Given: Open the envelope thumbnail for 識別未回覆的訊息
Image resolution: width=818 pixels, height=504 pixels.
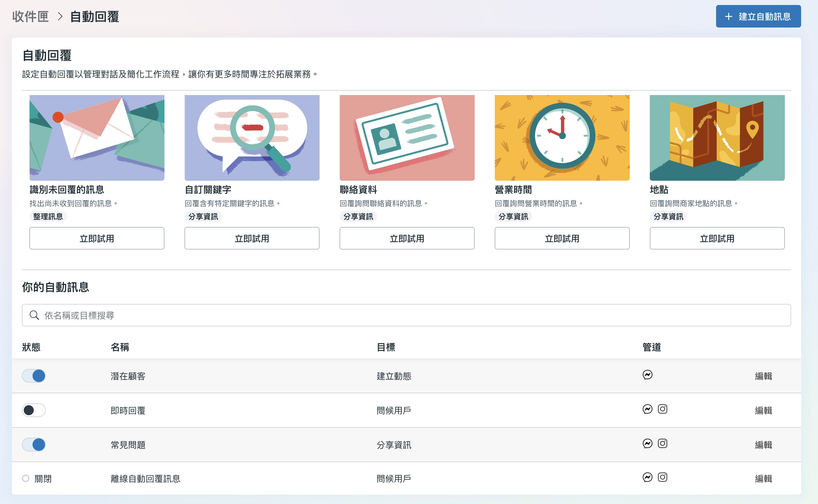Looking at the screenshot, I should [x=97, y=138].
